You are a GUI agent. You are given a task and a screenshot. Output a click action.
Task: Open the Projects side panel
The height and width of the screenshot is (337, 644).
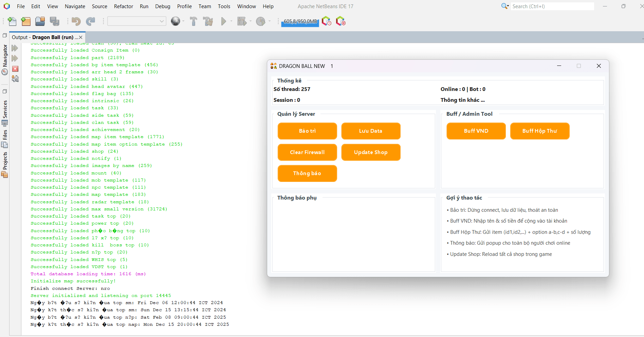(5, 165)
